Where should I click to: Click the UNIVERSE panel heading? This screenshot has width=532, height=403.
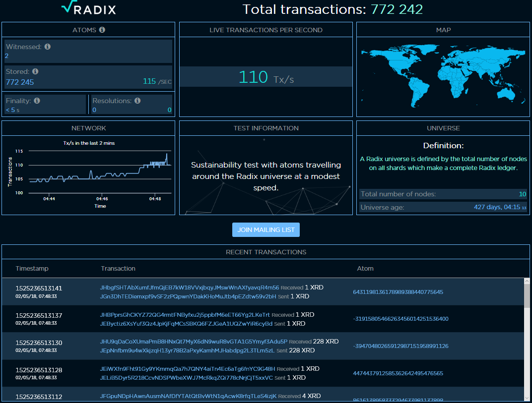(x=443, y=128)
